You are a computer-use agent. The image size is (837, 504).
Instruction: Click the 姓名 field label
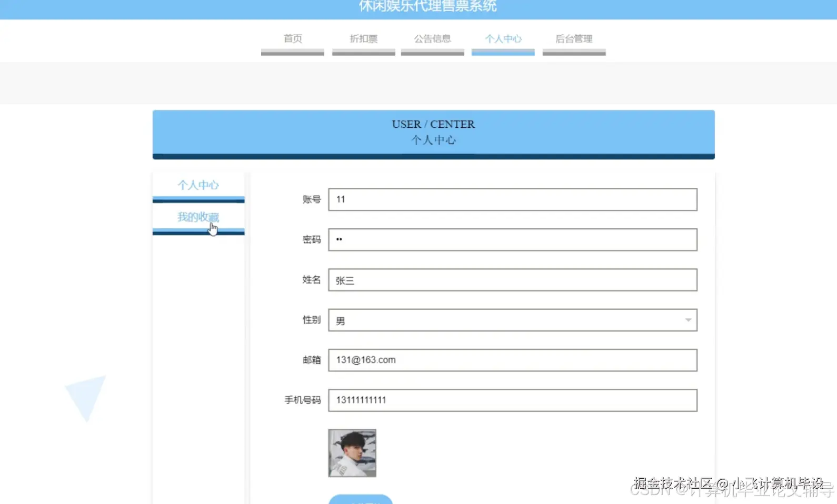tap(312, 280)
